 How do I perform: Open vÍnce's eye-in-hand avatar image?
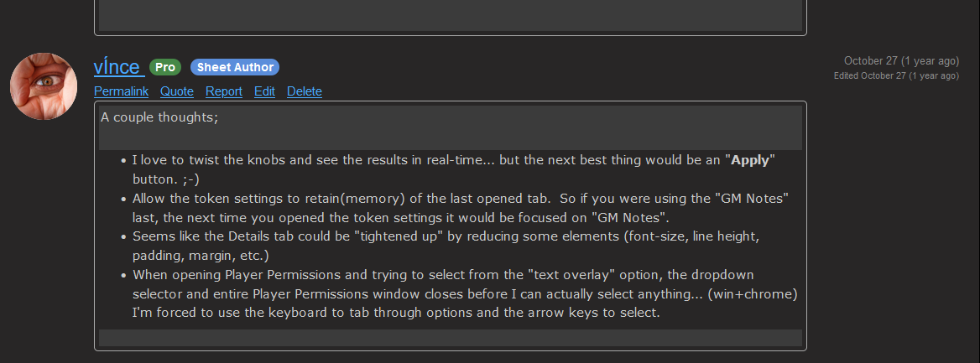[44, 86]
